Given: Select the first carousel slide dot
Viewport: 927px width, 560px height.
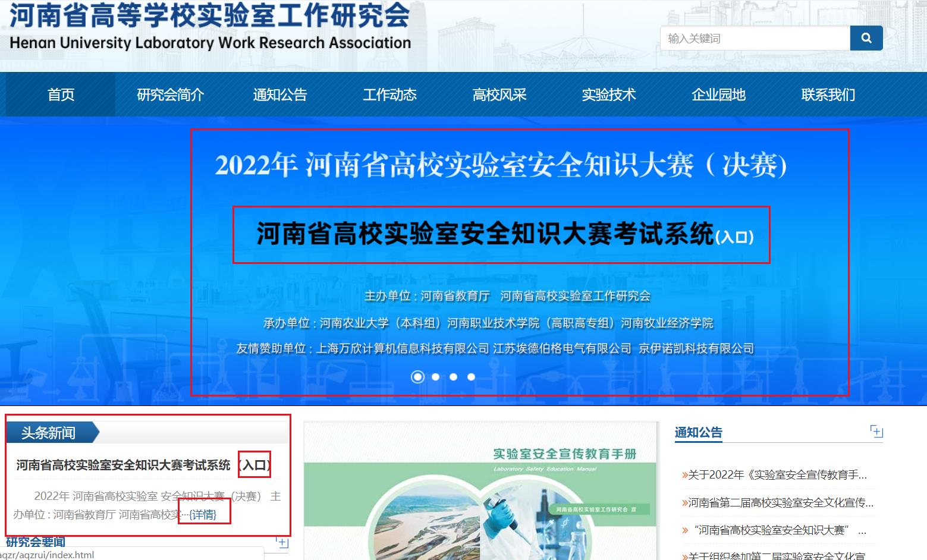Looking at the screenshot, I should pos(418,377).
